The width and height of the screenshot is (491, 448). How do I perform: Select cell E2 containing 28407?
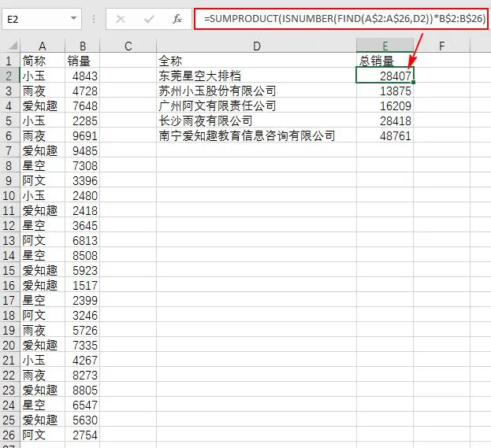(x=385, y=76)
